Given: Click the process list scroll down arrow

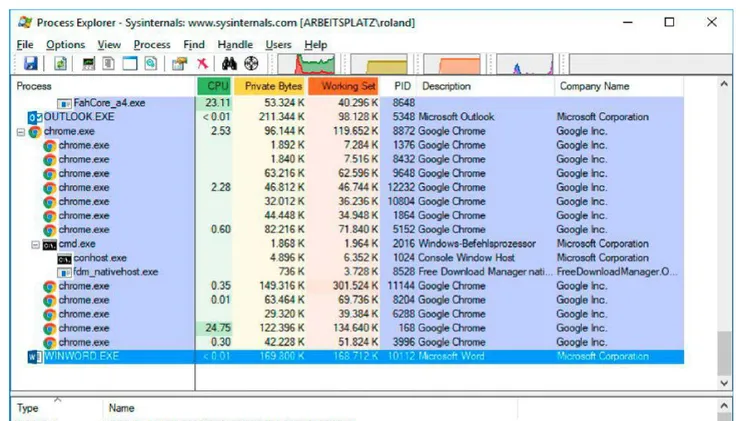Looking at the screenshot, I should 724,383.
